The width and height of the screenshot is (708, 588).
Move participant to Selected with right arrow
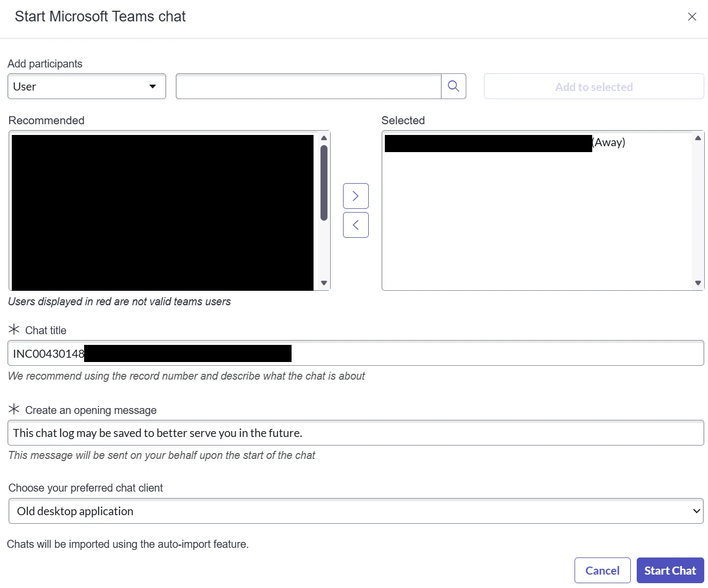pyautogui.click(x=356, y=196)
